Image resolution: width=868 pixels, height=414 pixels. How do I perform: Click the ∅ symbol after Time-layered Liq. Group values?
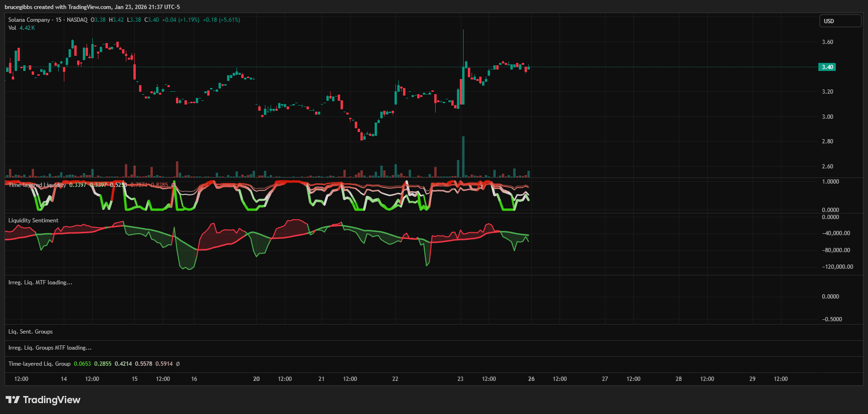[x=178, y=364]
